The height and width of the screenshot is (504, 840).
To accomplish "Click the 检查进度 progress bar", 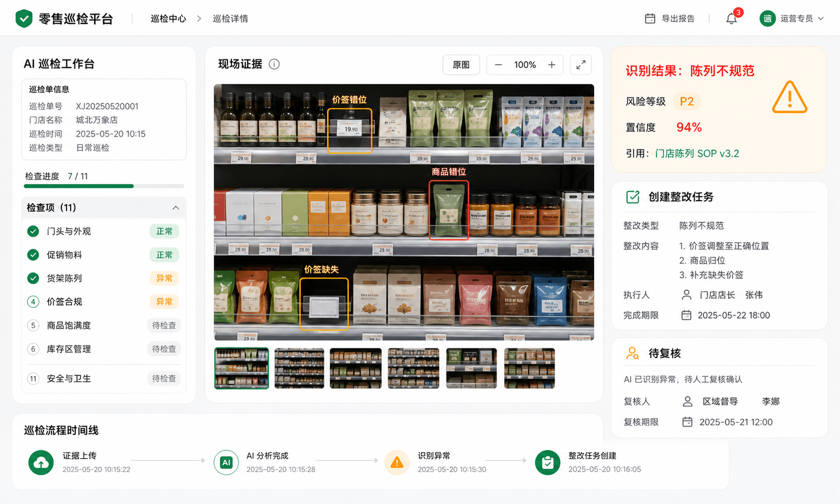I will [104, 186].
